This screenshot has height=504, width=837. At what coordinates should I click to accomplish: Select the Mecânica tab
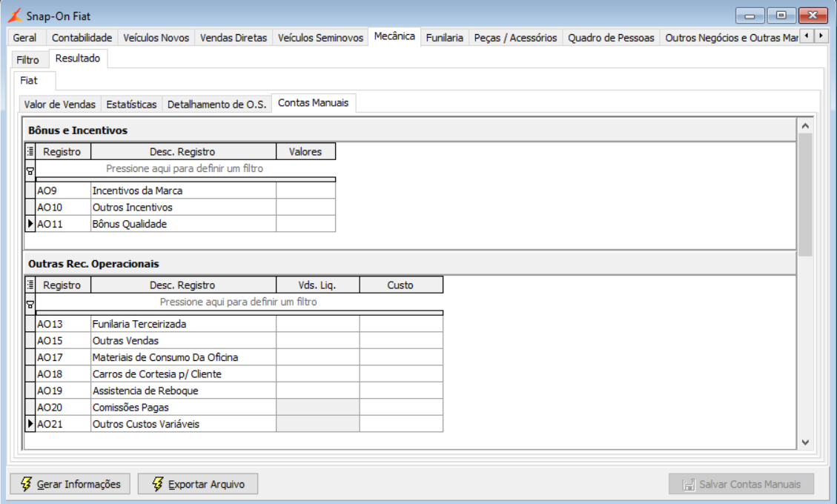pos(394,36)
